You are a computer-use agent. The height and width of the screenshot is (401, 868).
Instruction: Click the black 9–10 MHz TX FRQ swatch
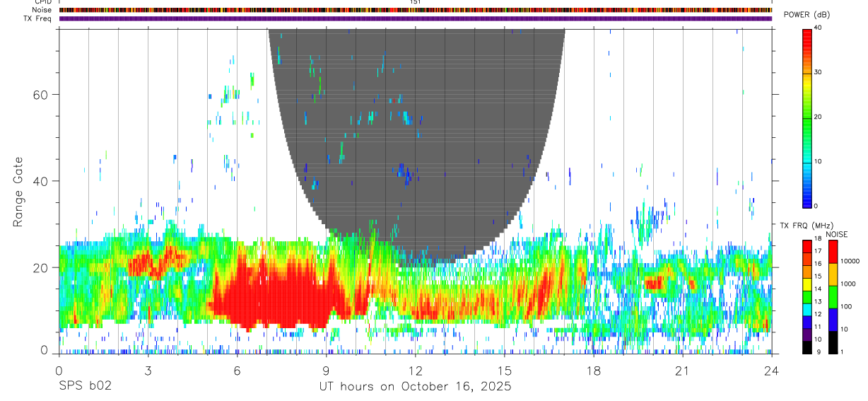point(807,346)
